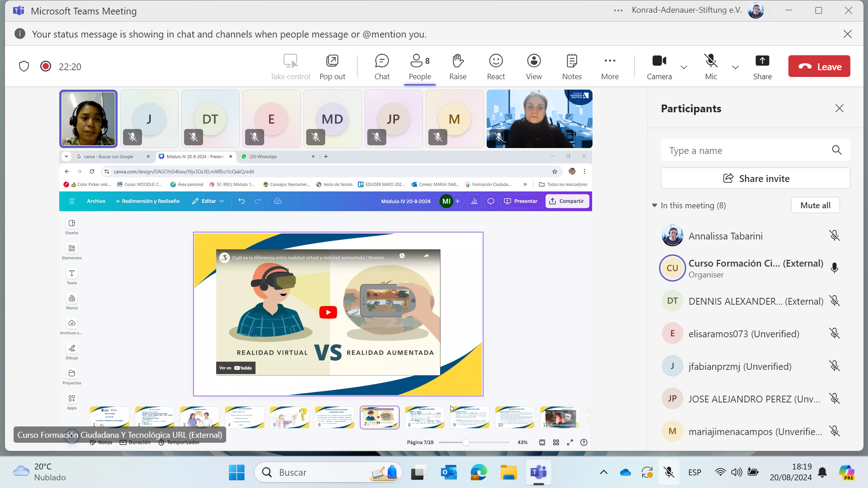Open meeting Notes
Viewport: 868px width, 488px height.
click(572, 66)
